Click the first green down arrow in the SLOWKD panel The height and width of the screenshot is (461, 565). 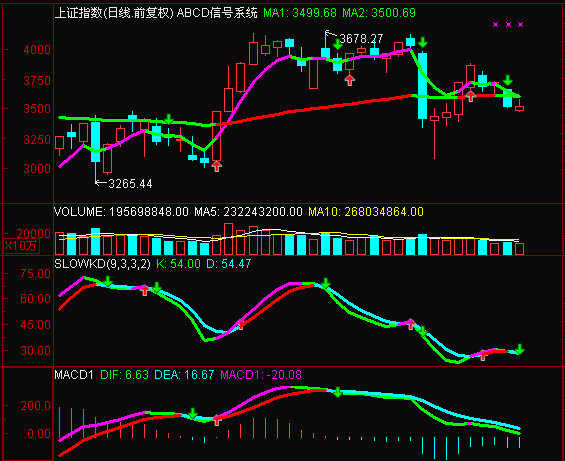(x=108, y=282)
